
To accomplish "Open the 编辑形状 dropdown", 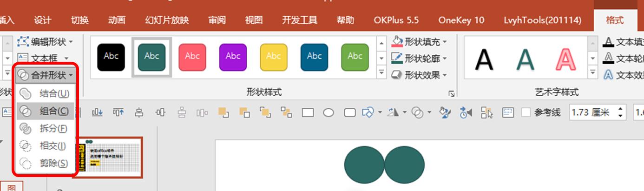I will pyautogui.click(x=46, y=42).
